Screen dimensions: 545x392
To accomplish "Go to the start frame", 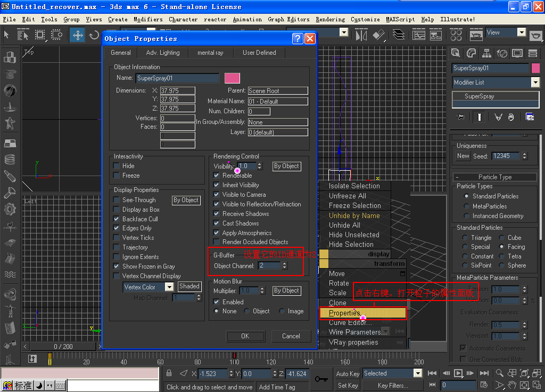I will pyautogui.click(x=432, y=373).
